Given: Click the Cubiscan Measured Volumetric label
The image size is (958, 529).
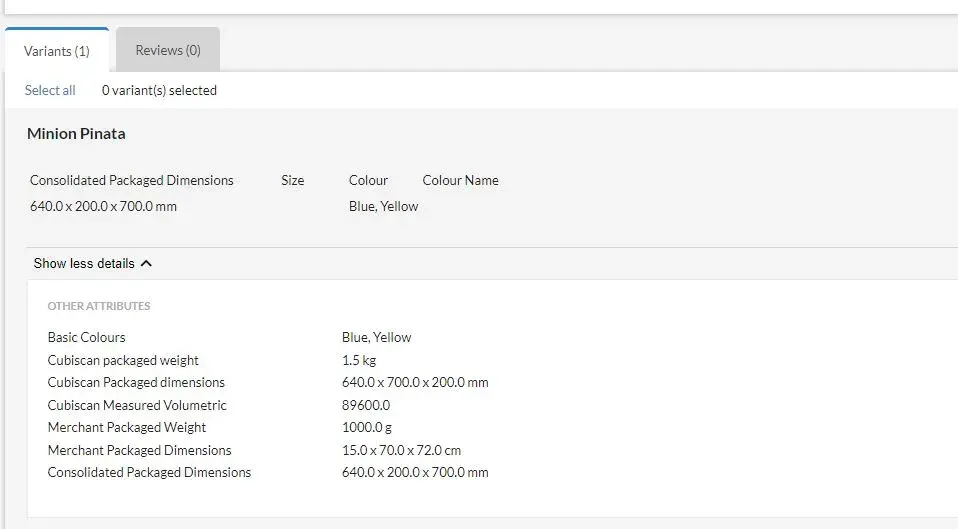Looking at the screenshot, I should [137, 405].
